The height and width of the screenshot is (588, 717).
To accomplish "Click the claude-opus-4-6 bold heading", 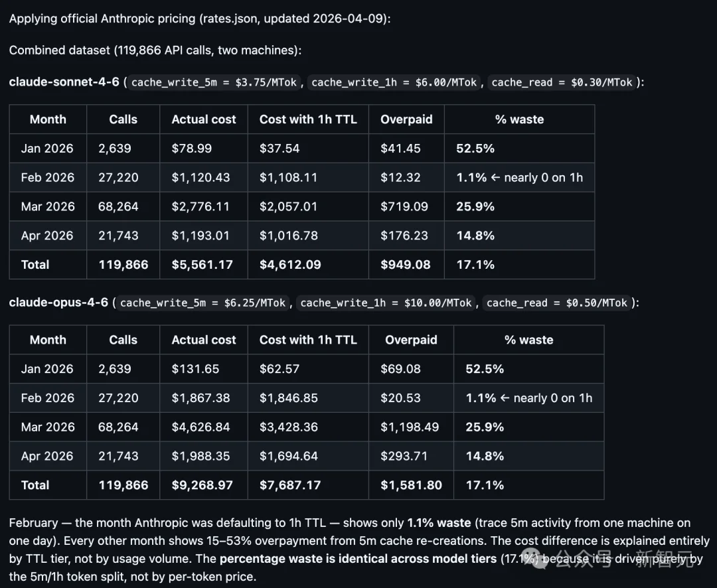I will (58, 302).
